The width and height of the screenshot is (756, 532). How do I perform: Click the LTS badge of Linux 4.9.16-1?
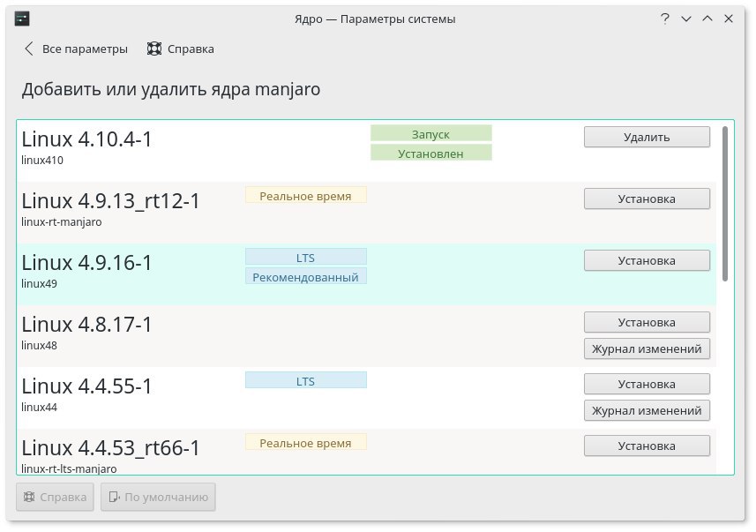(306, 257)
